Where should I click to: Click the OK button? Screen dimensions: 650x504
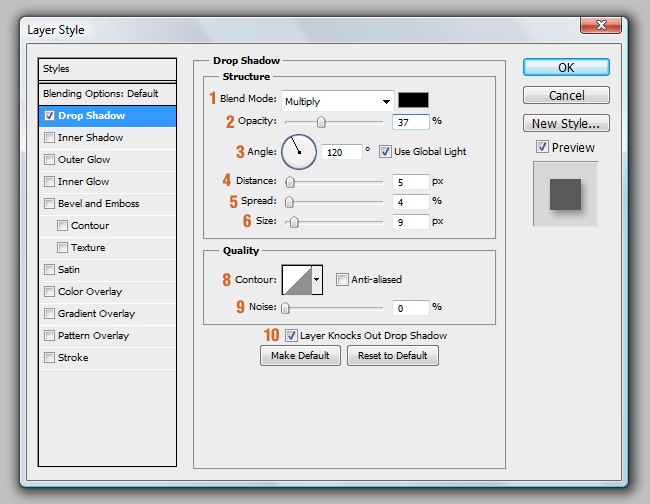(566, 68)
